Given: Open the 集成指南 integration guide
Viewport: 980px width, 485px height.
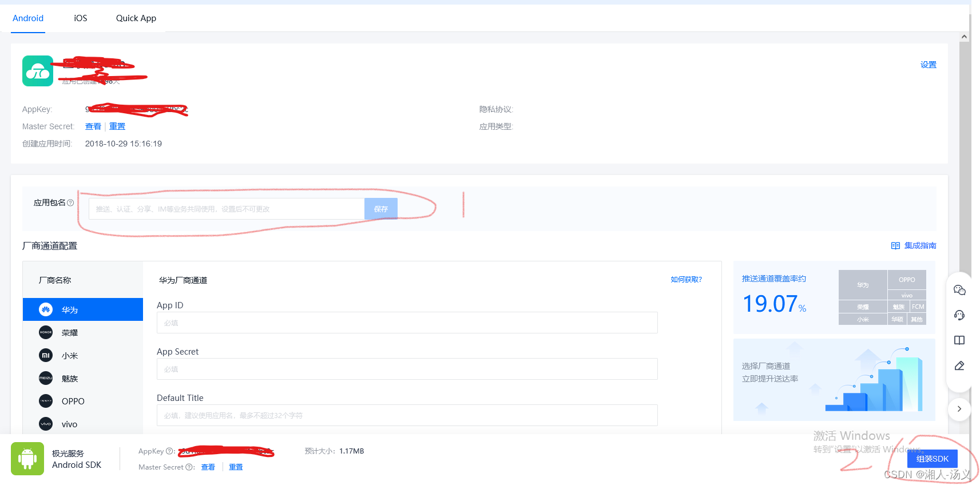Looking at the screenshot, I should (x=914, y=245).
